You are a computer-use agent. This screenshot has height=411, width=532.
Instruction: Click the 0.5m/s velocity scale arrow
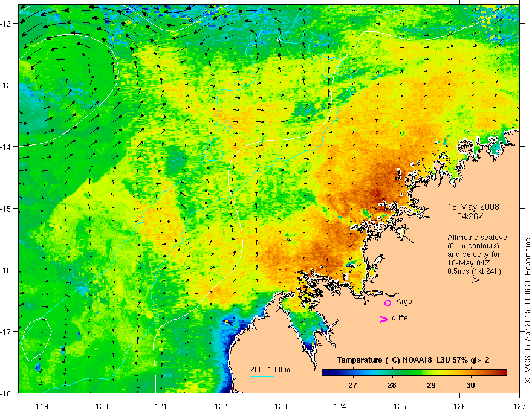[x=467, y=280]
